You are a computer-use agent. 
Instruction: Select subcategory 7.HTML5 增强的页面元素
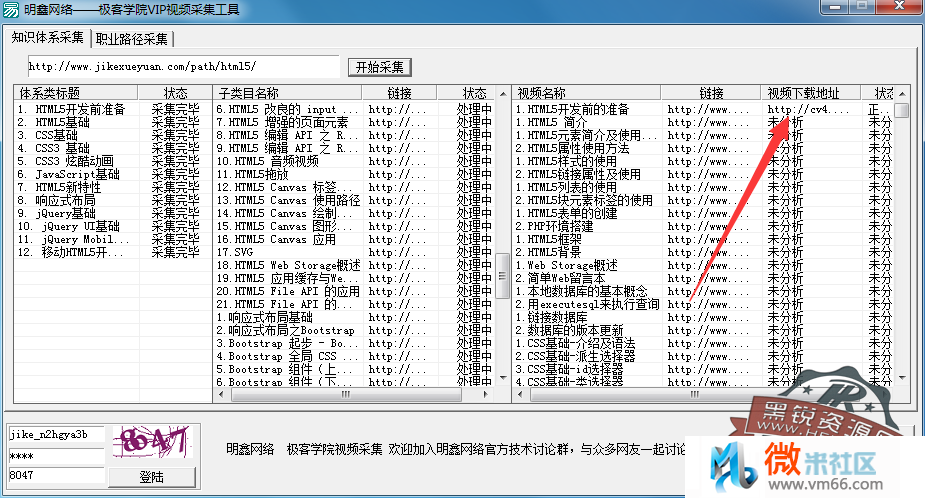(282, 122)
